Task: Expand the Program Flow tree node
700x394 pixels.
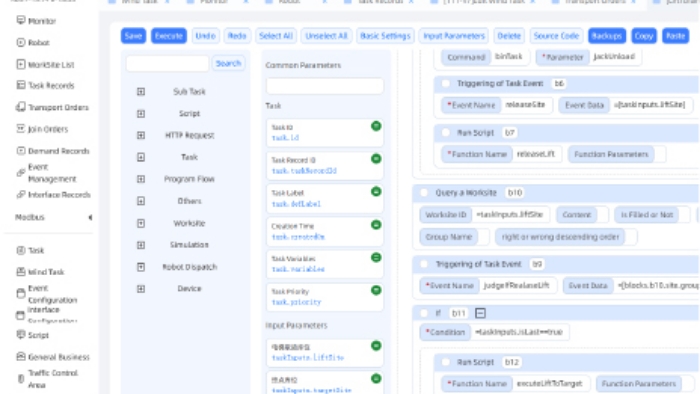Action: 141,179
